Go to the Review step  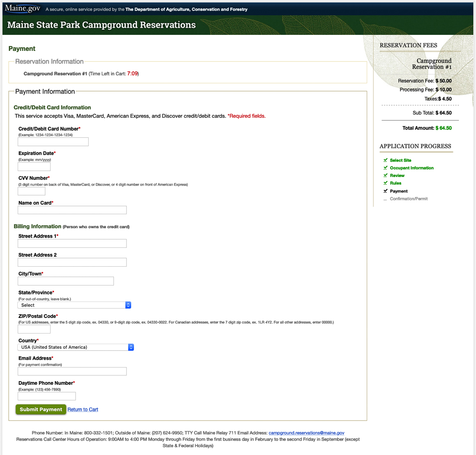[397, 175]
